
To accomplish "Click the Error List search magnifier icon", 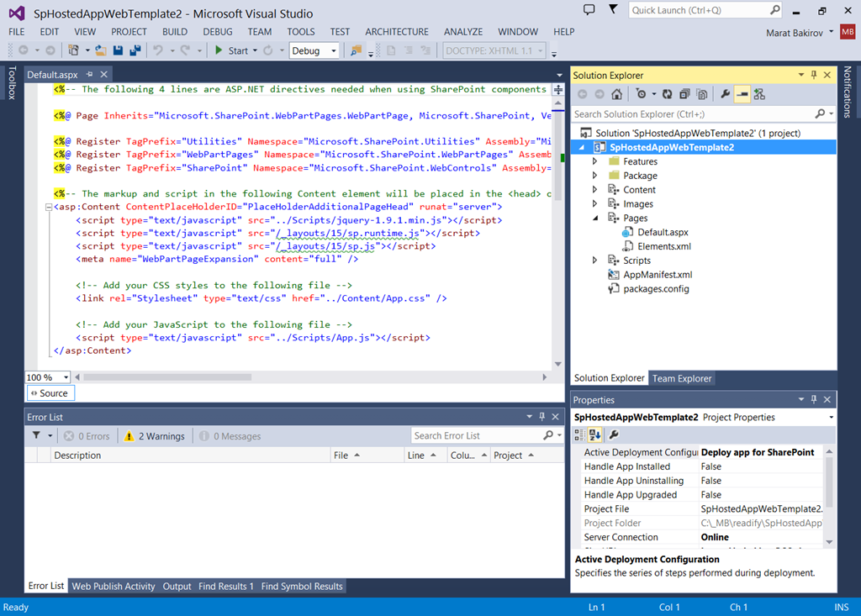I will [x=548, y=435].
